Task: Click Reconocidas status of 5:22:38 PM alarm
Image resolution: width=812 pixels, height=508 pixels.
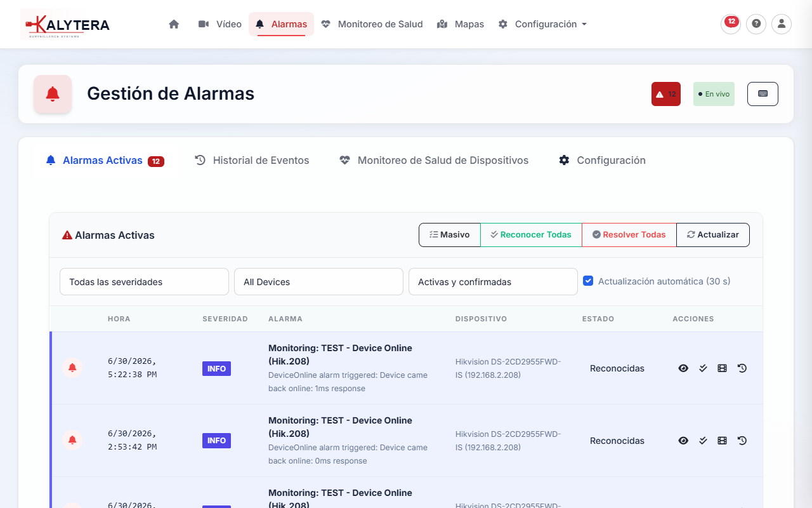Action: point(617,368)
